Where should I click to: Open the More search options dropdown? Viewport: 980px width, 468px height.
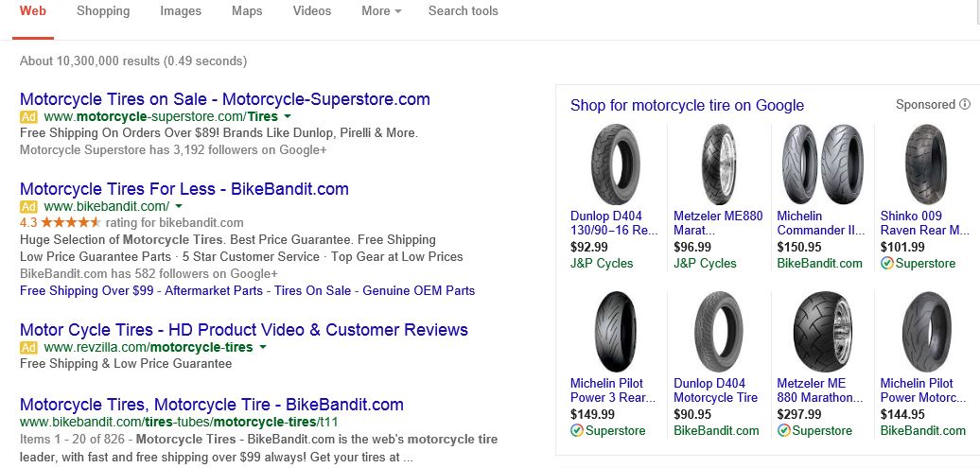[x=380, y=11]
